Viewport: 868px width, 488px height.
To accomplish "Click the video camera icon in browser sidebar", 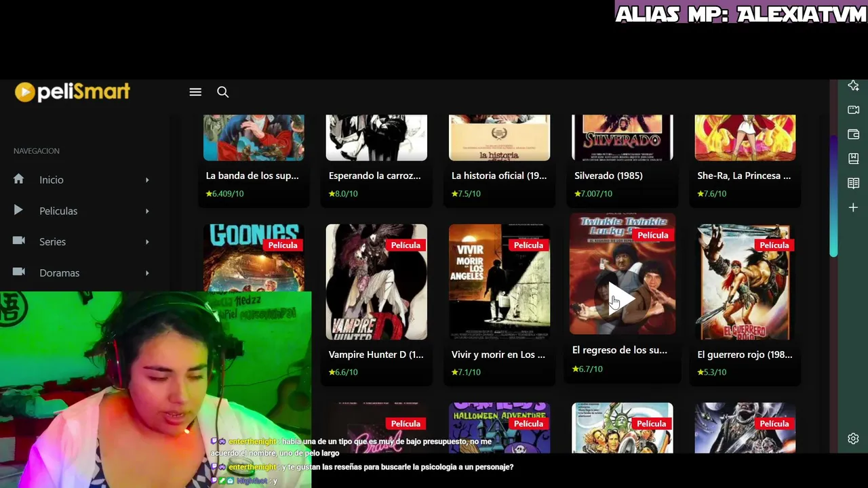I will [854, 110].
